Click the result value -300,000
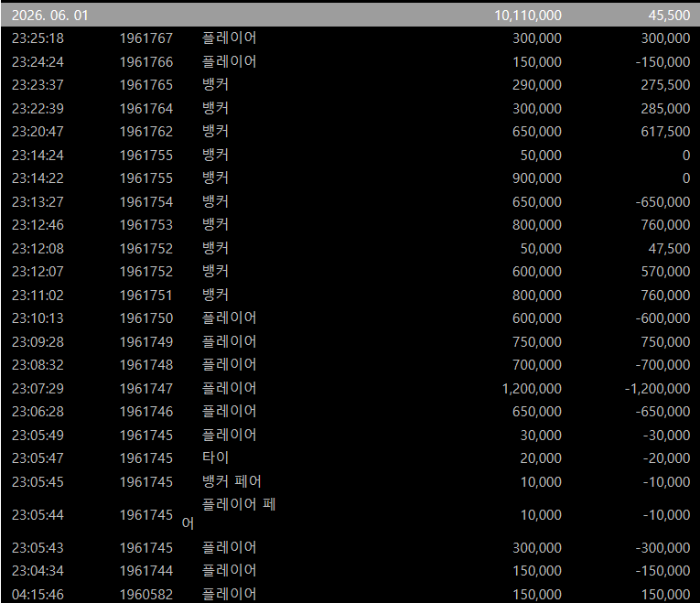 coord(663,548)
